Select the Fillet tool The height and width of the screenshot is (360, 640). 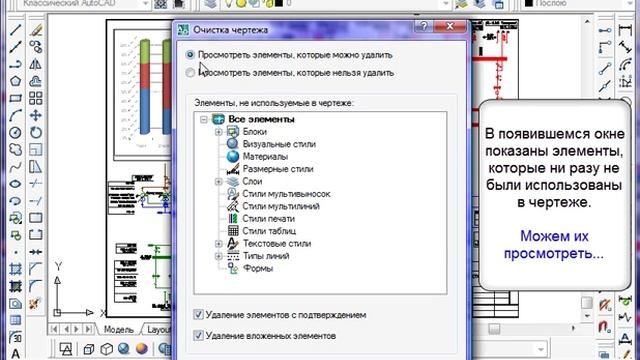coord(36,286)
